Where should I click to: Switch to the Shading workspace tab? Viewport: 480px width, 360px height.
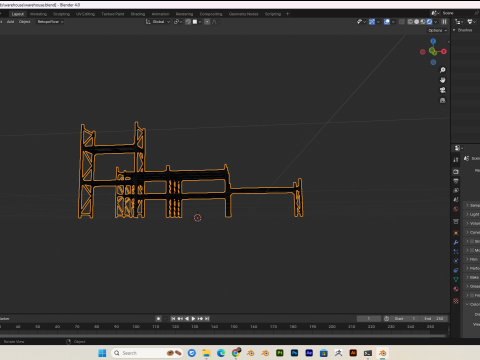pyautogui.click(x=138, y=14)
